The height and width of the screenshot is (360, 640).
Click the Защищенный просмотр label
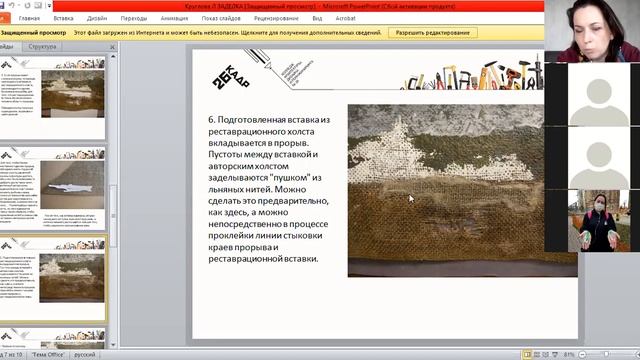click(x=33, y=33)
